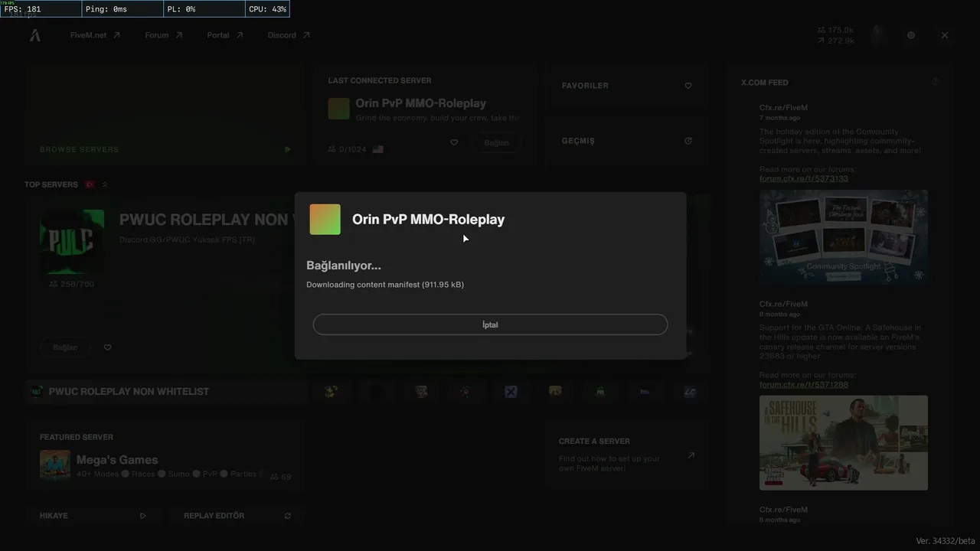Click the heart icon in Favoriler
The height and width of the screenshot is (551, 980).
pos(688,86)
